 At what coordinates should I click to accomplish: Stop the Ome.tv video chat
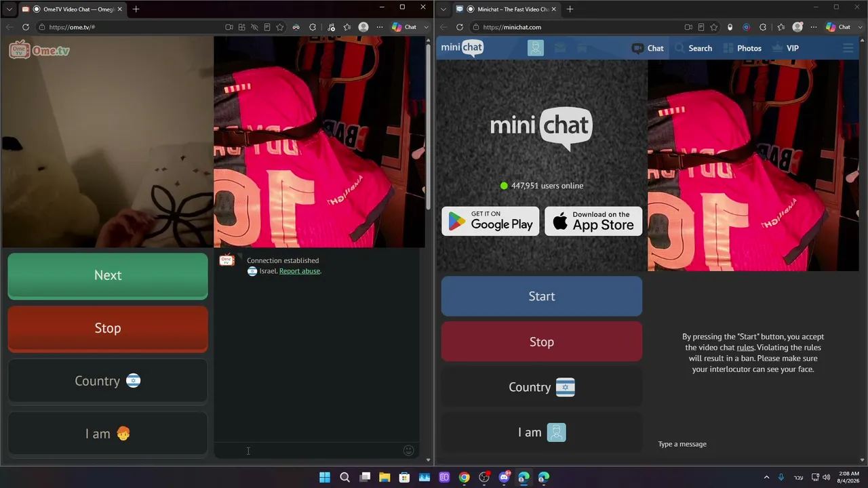(x=108, y=328)
